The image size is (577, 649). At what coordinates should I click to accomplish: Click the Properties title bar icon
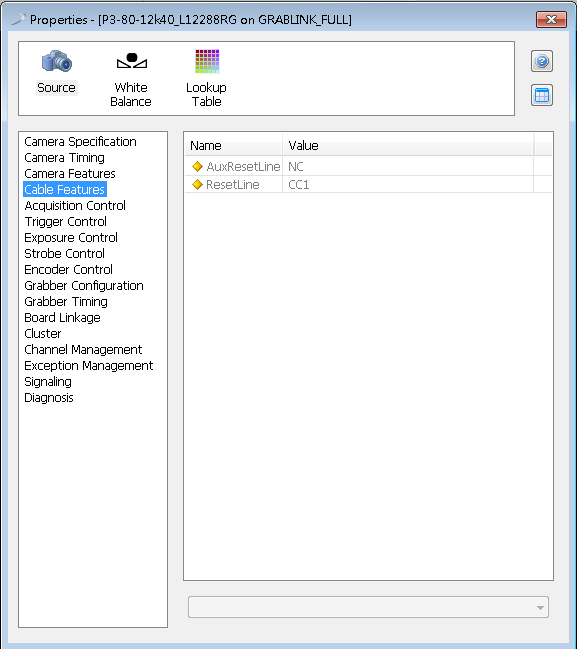click(18, 19)
